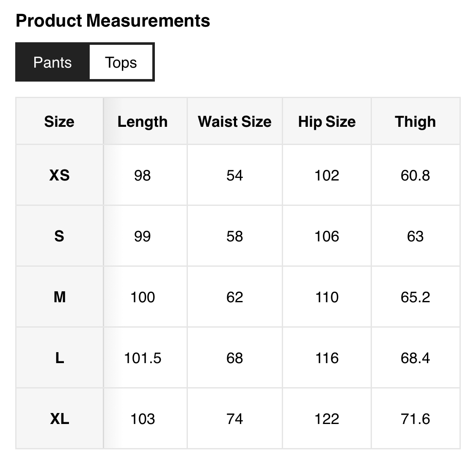
Task: Select the XL size row label
Action: coord(59,419)
